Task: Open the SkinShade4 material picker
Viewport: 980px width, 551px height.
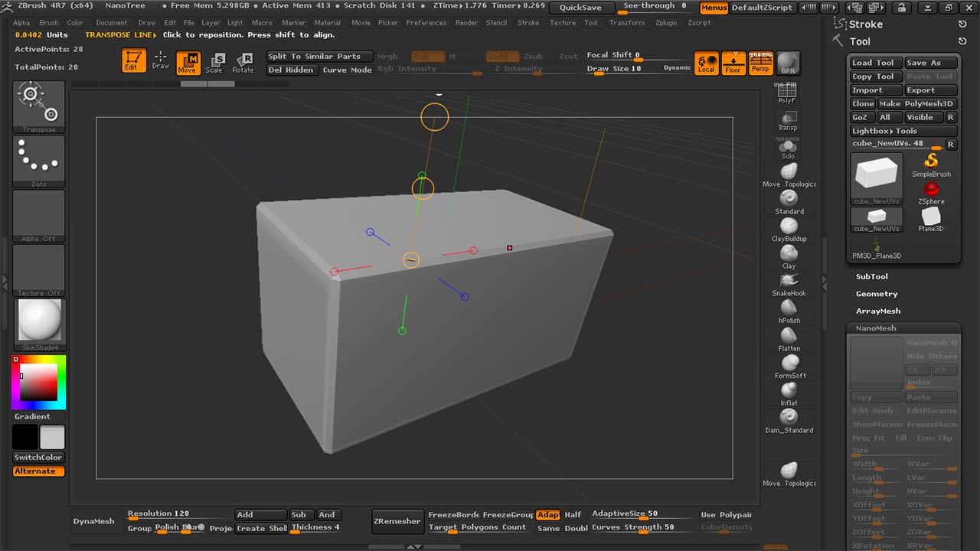Action: pos(39,324)
